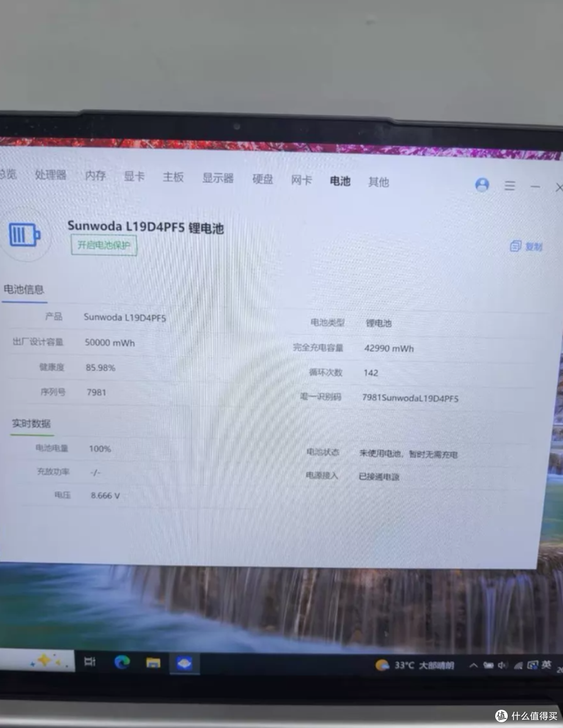Launch Microsoft Edge from the taskbar
The width and height of the screenshot is (563, 728).
click(123, 662)
